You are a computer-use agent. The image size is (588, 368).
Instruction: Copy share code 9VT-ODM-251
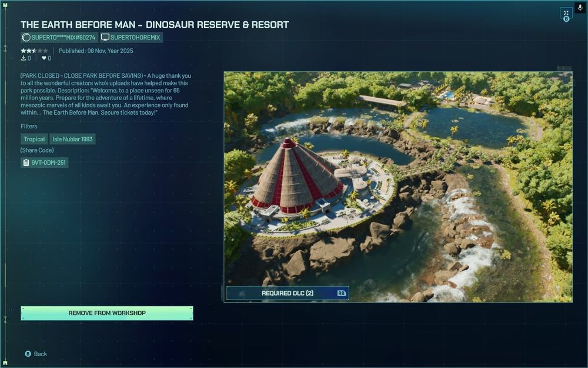pos(45,163)
